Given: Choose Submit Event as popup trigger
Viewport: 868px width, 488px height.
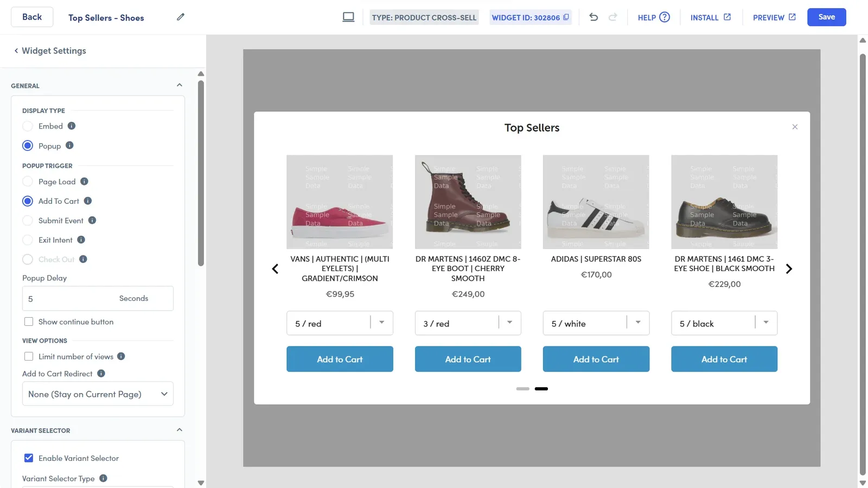Looking at the screenshot, I should (x=28, y=221).
